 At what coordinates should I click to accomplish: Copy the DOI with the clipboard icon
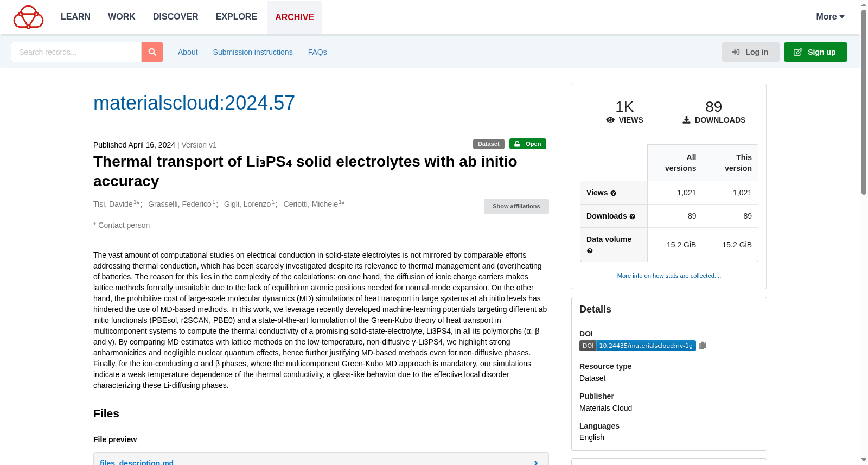click(703, 346)
